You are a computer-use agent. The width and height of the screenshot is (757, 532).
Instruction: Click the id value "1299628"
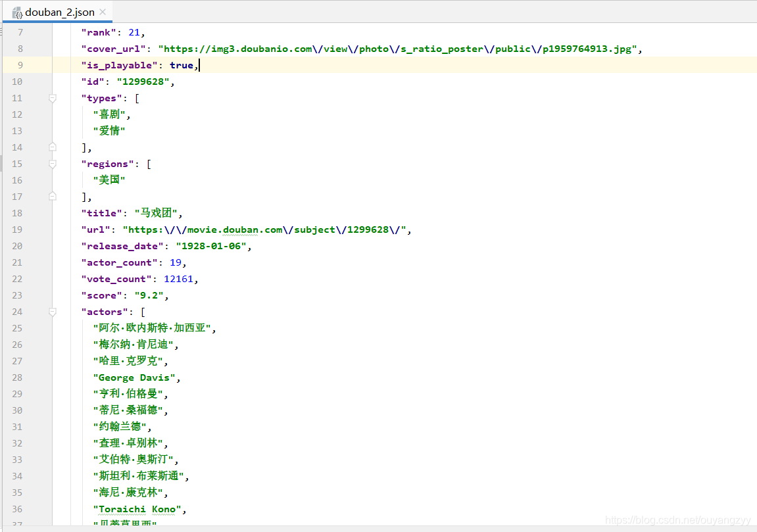click(143, 82)
